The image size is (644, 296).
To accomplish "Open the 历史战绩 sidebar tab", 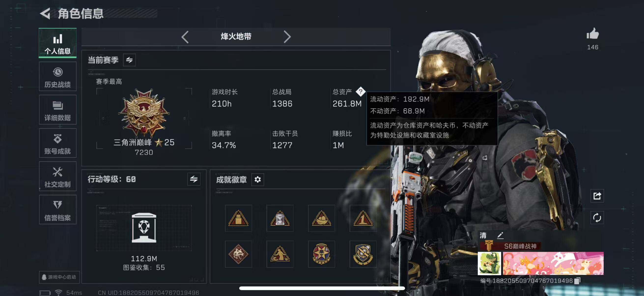I will tap(57, 77).
